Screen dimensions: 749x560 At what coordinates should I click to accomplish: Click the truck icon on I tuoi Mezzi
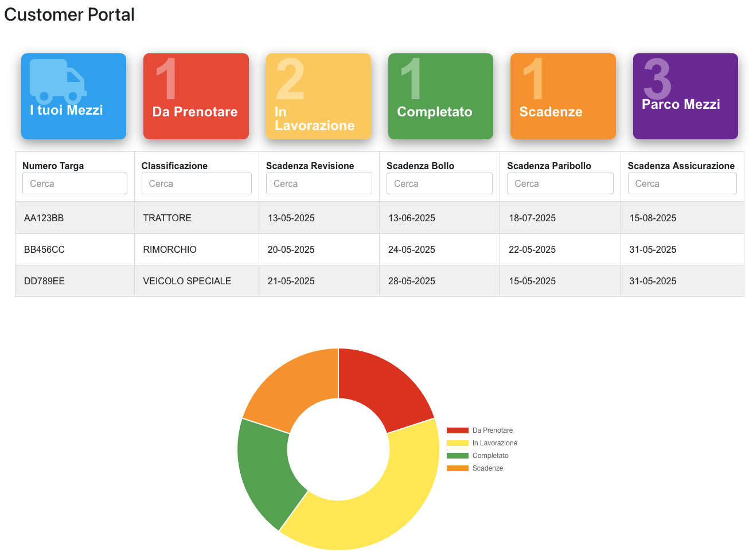pyautogui.click(x=58, y=81)
